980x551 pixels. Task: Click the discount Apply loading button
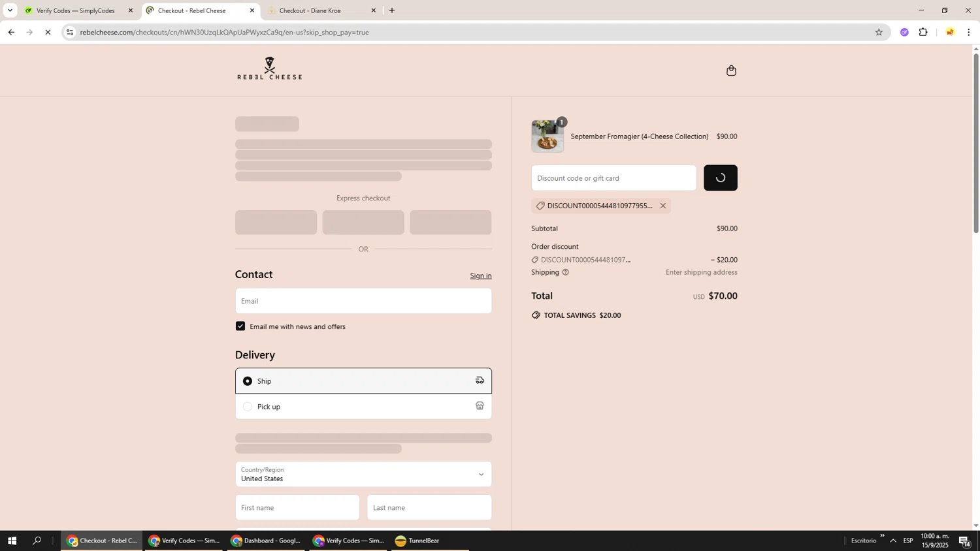coord(720,178)
